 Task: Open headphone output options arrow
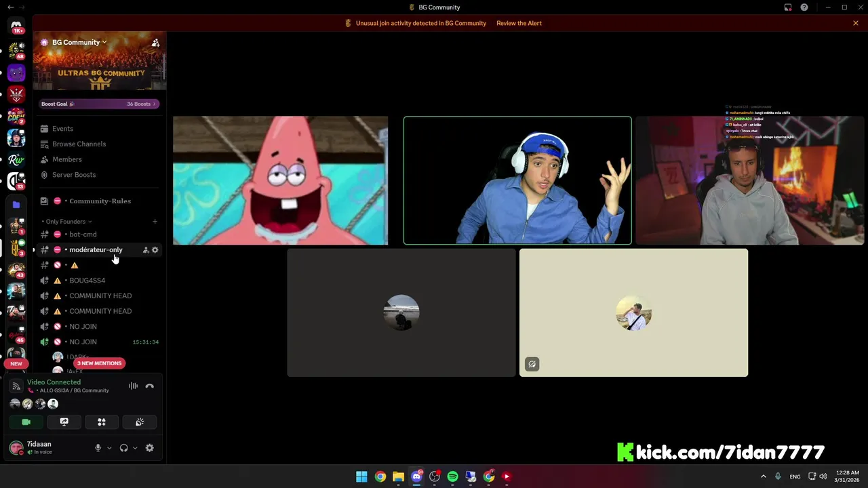point(135,448)
